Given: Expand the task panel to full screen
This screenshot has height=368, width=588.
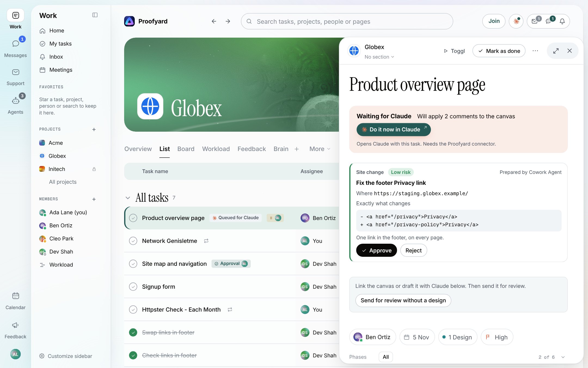Looking at the screenshot, I should [556, 51].
